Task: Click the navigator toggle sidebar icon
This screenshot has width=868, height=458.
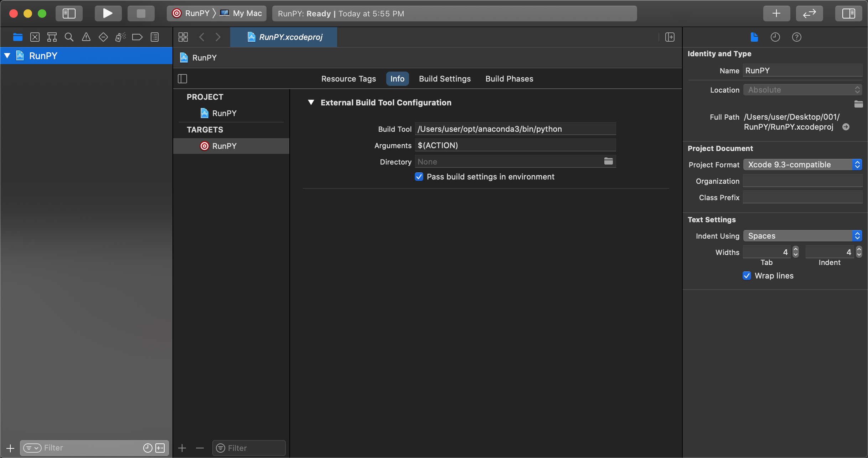Action: click(68, 12)
